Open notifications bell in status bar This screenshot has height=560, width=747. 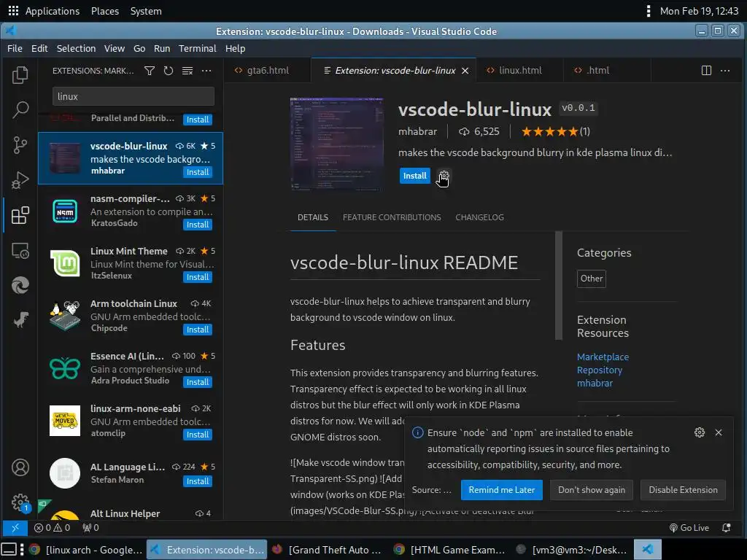(x=726, y=528)
